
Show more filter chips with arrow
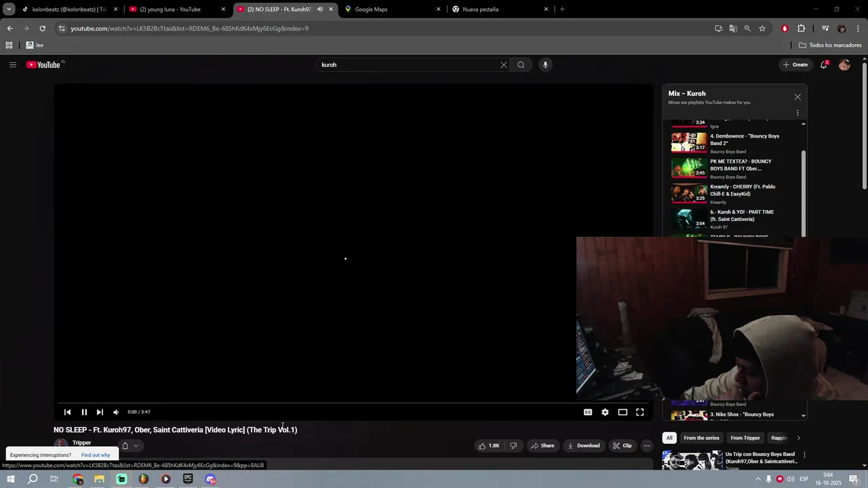tap(798, 438)
